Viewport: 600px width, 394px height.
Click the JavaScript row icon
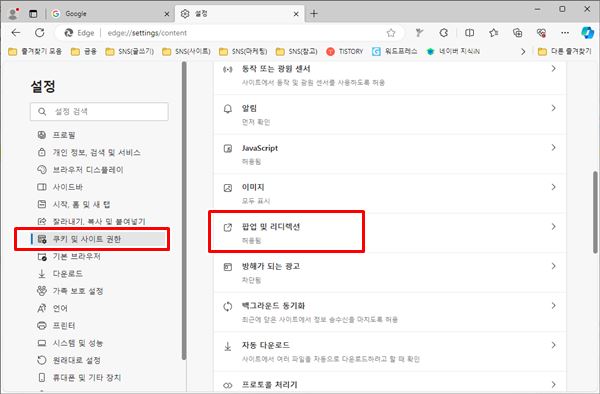coord(228,148)
